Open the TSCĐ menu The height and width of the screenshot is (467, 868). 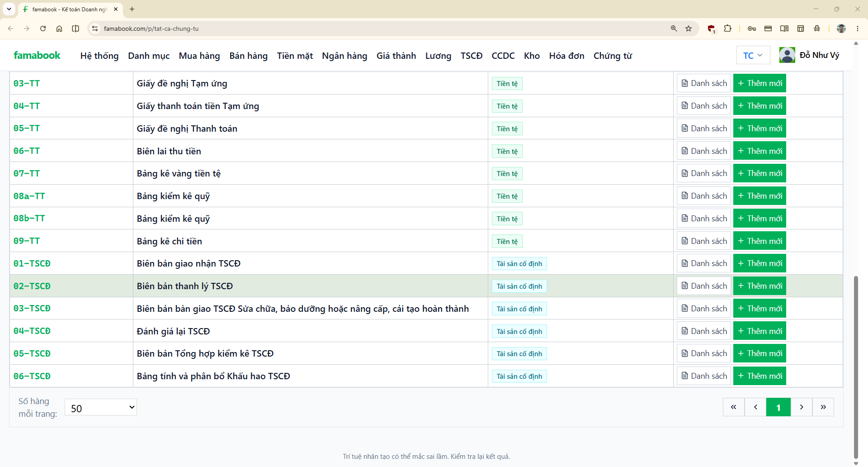(472, 56)
